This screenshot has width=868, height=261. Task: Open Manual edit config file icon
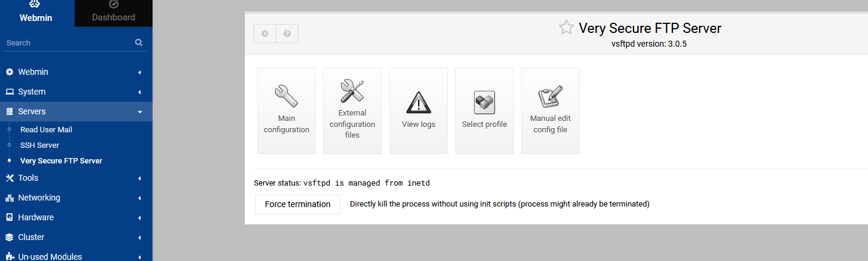(x=550, y=96)
